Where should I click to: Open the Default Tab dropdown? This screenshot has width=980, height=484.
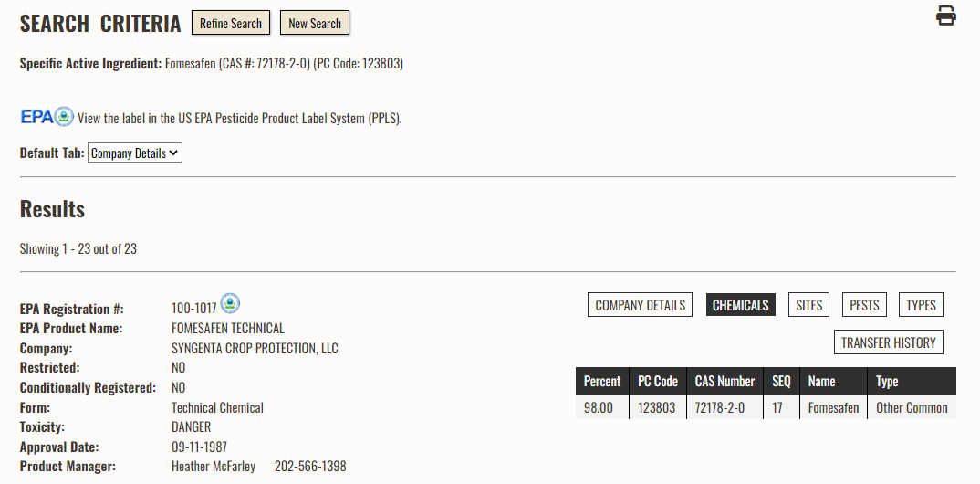point(135,153)
